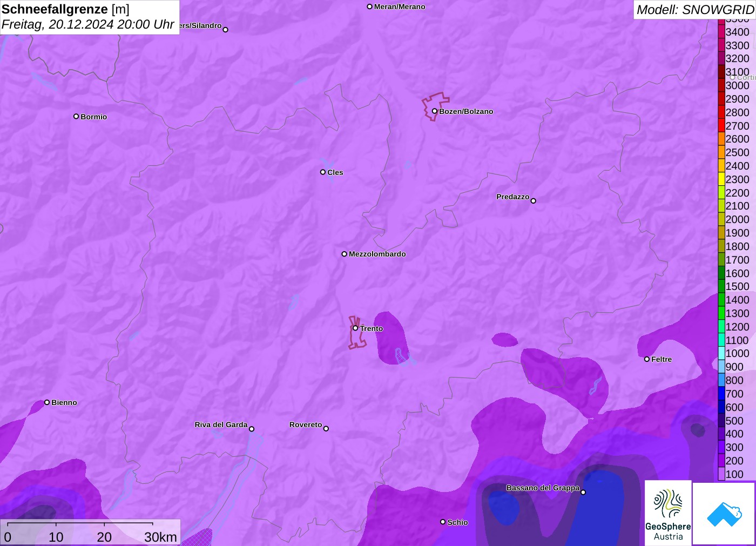
Task: Click legend value '200'
Action: [x=734, y=461]
